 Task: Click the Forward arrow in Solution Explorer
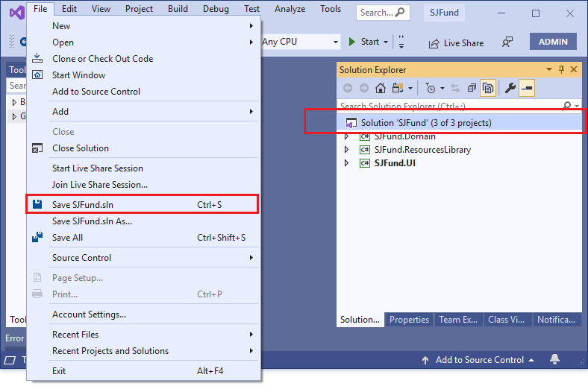click(x=363, y=88)
